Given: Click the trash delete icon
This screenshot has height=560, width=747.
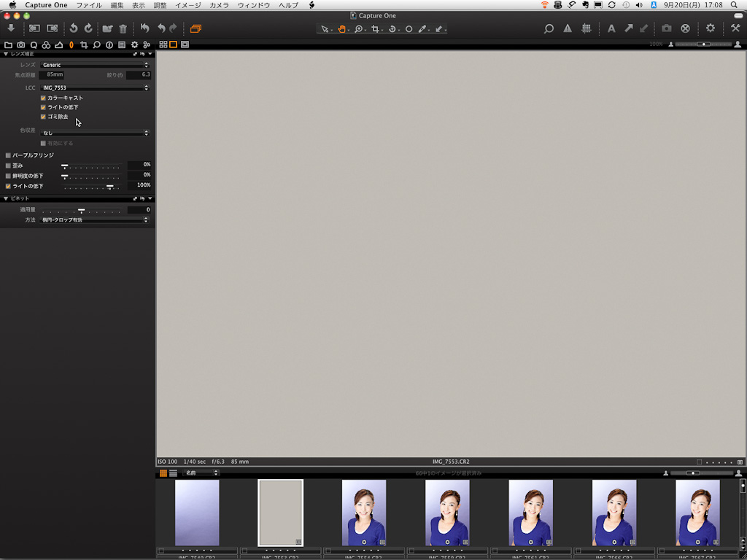Looking at the screenshot, I should (x=123, y=28).
